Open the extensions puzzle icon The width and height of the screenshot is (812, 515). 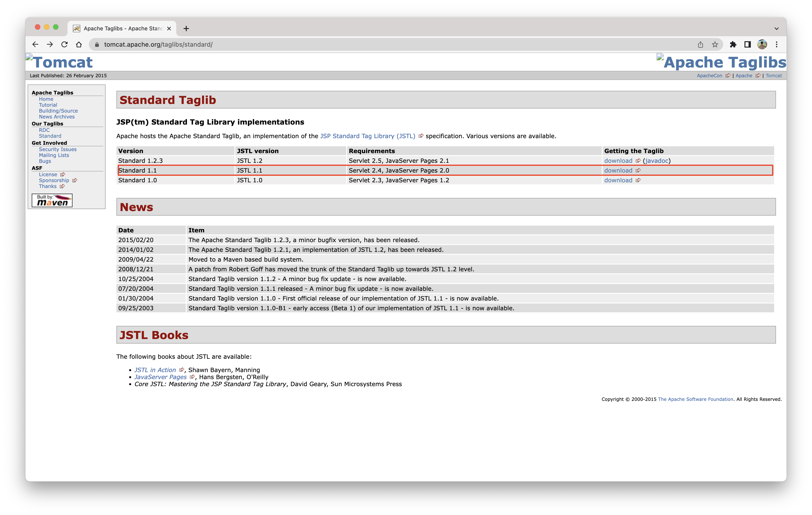pos(733,44)
